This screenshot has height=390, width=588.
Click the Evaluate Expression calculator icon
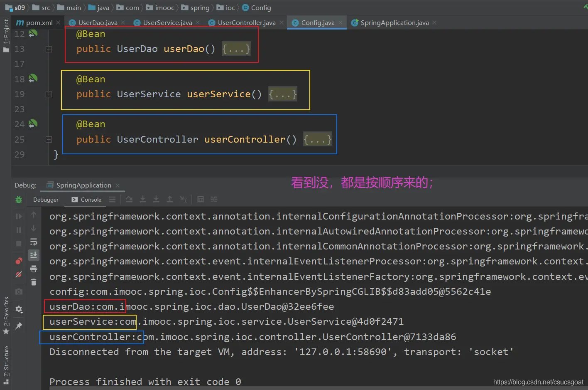click(201, 200)
